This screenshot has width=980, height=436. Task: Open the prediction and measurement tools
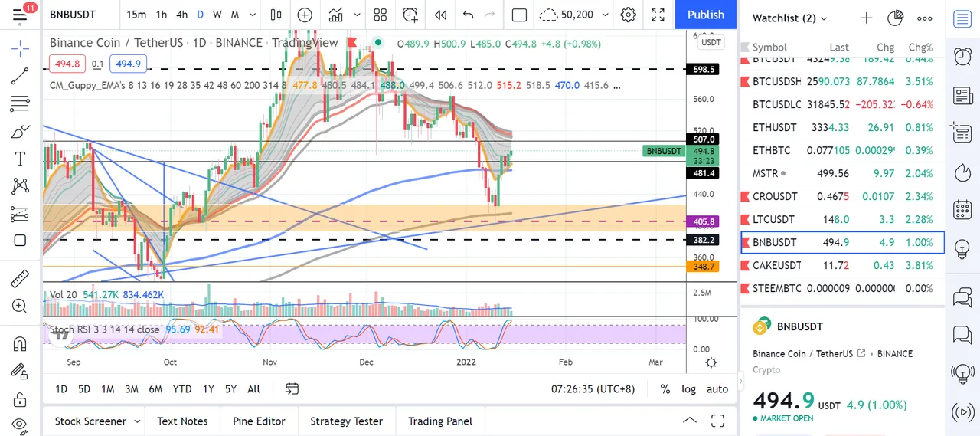[20, 213]
